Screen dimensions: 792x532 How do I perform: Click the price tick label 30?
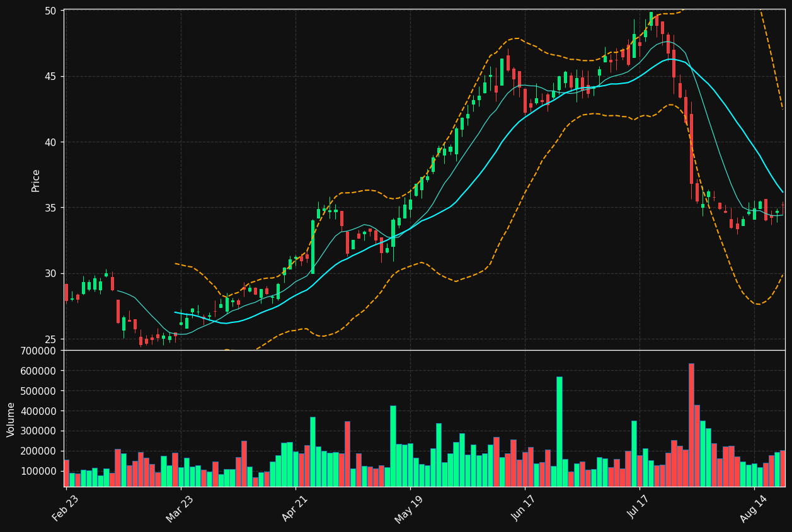(50, 273)
